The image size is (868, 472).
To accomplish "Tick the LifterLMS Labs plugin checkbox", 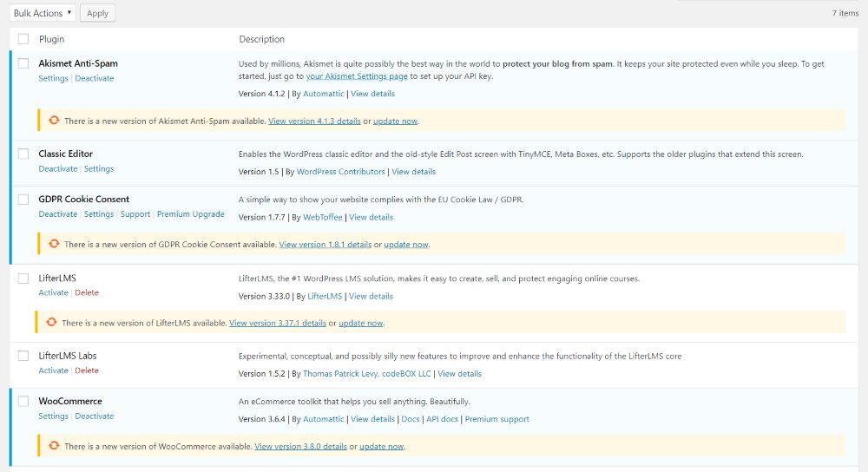I will coord(23,355).
